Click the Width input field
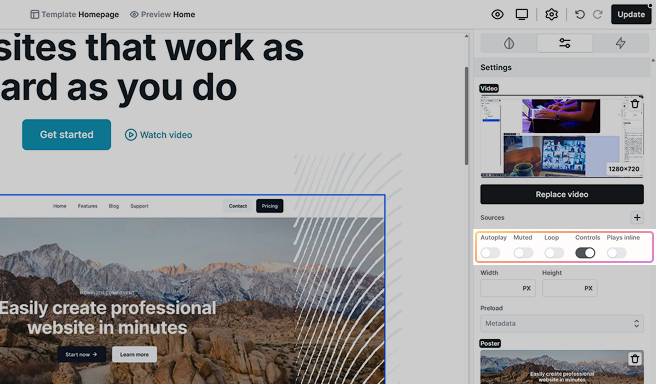 click(508, 288)
